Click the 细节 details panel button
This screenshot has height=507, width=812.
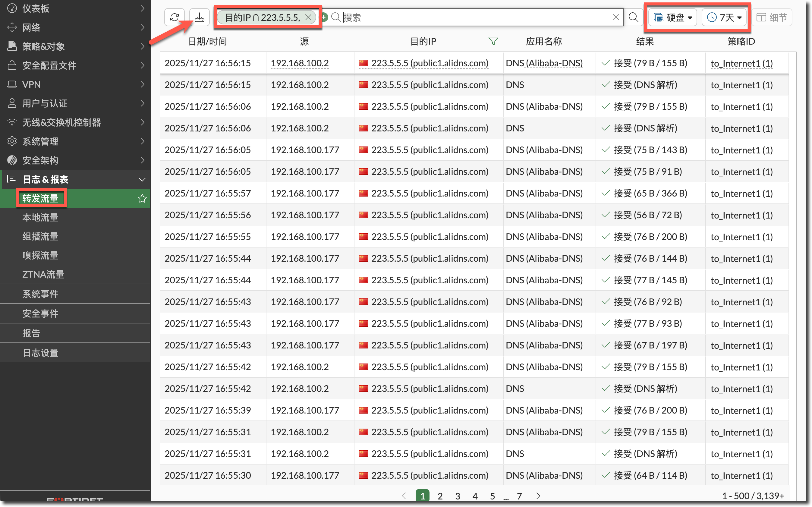click(772, 17)
